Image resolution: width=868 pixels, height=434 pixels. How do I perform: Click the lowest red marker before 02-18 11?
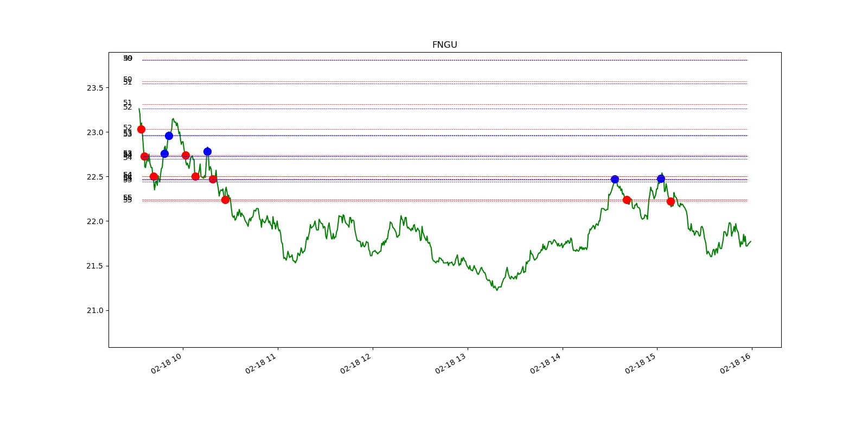click(225, 200)
